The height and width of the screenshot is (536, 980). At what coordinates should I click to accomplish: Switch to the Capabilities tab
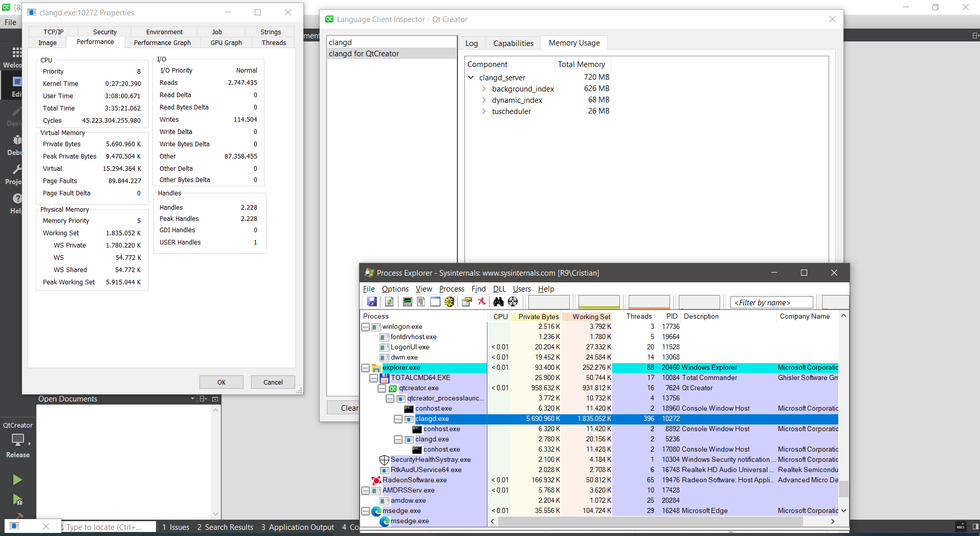coord(513,43)
